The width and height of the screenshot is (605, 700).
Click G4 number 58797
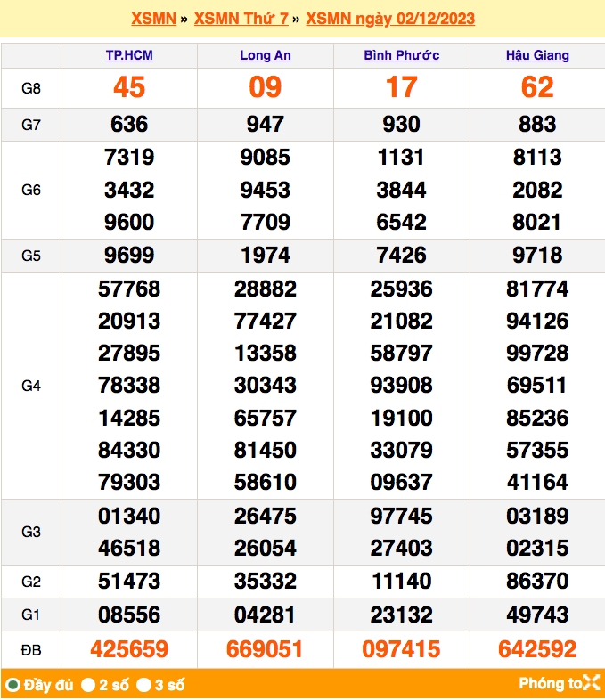click(401, 354)
